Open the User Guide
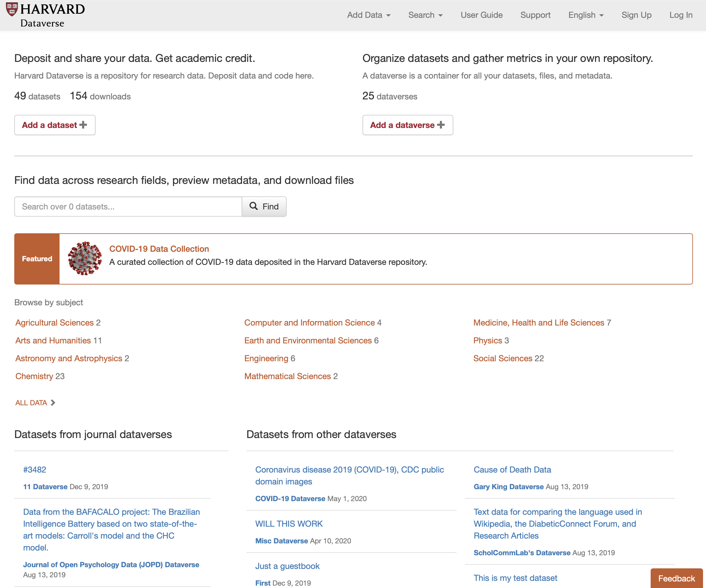The width and height of the screenshot is (706, 588). pyautogui.click(x=481, y=15)
